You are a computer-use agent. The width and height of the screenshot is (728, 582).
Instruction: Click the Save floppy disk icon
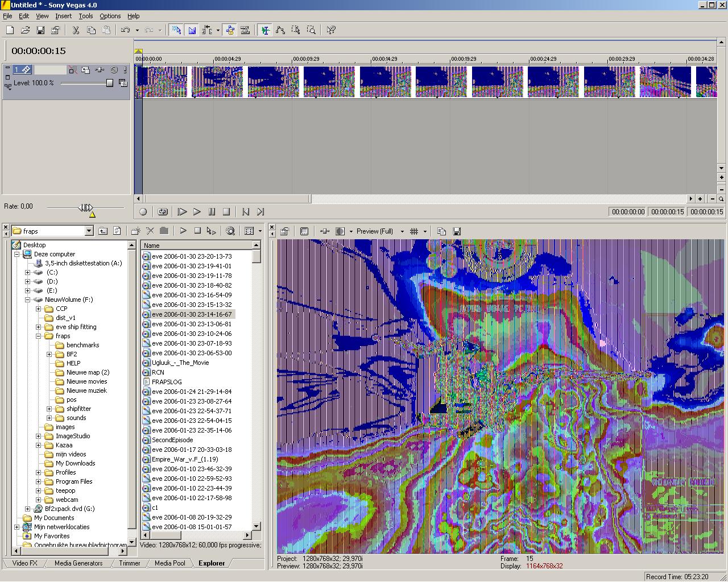pyautogui.click(x=40, y=30)
